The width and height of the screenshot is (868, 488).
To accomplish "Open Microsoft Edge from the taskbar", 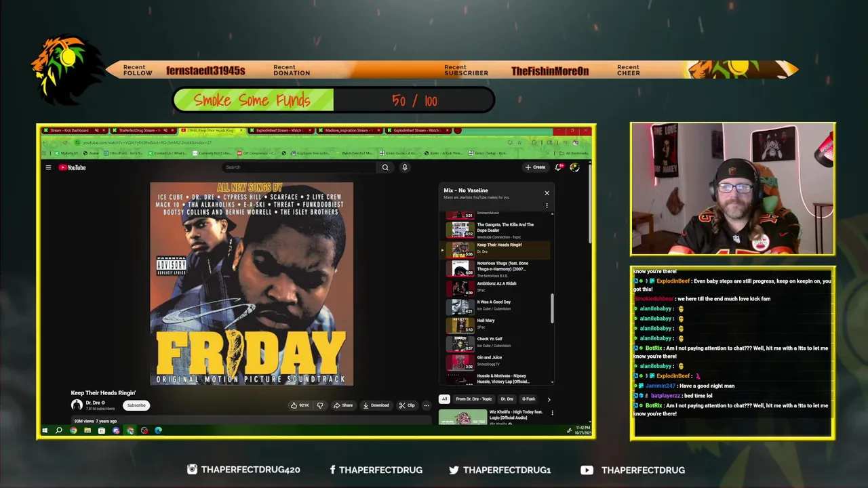I will 158,430.
